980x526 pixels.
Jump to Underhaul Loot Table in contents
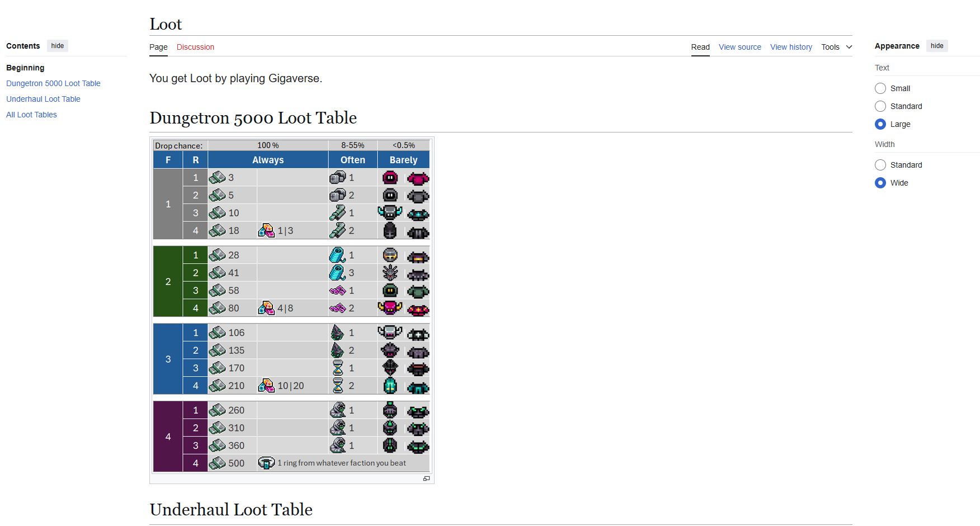click(x=43, y=99)
